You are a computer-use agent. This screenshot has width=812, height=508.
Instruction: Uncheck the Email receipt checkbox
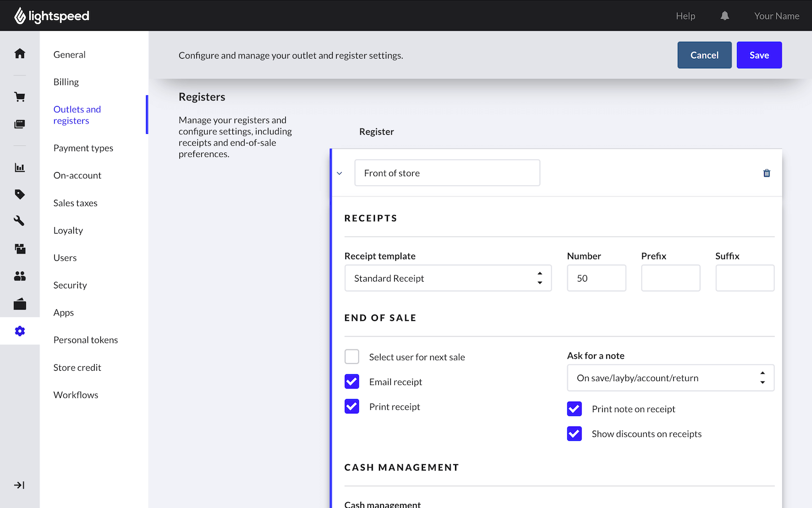[x=352, y=382]
